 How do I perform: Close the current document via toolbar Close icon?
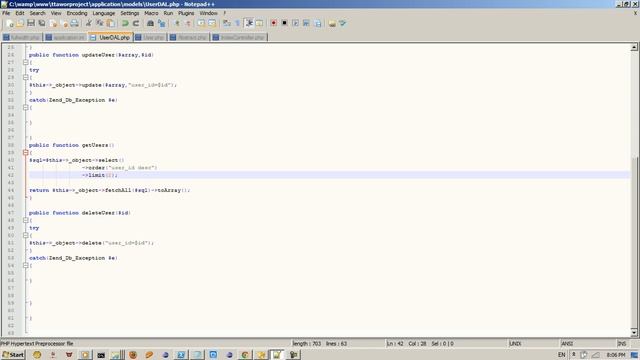point(53,23)
